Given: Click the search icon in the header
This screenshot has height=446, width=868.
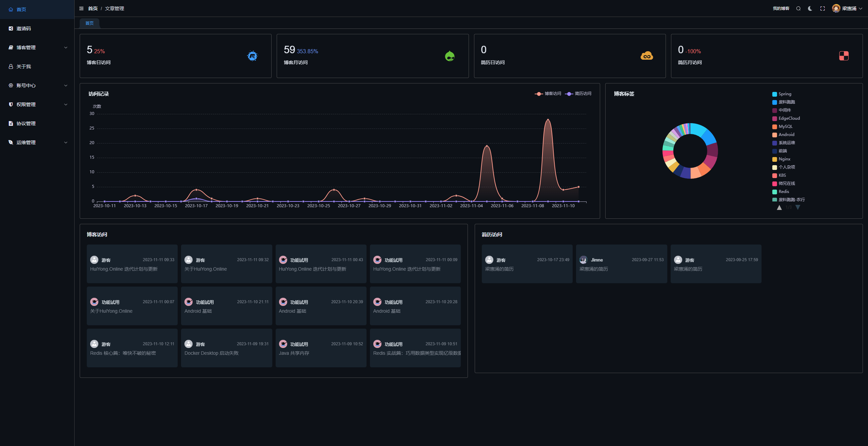Looking at the screenshot, I should [798, 8].
